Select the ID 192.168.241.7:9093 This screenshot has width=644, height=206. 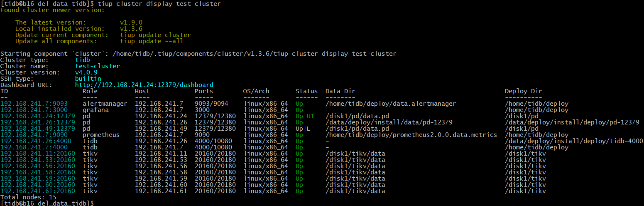click(x=34, y=104)
